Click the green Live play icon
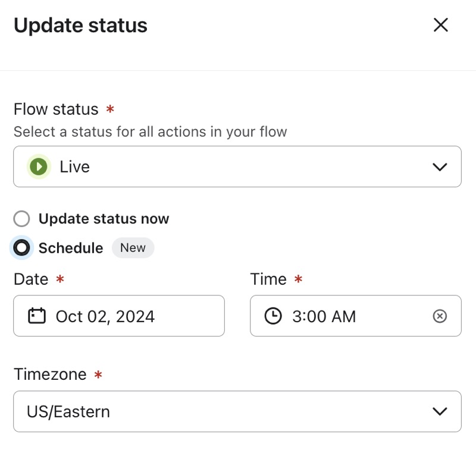 pyautogui.click(x=39, y=167)
